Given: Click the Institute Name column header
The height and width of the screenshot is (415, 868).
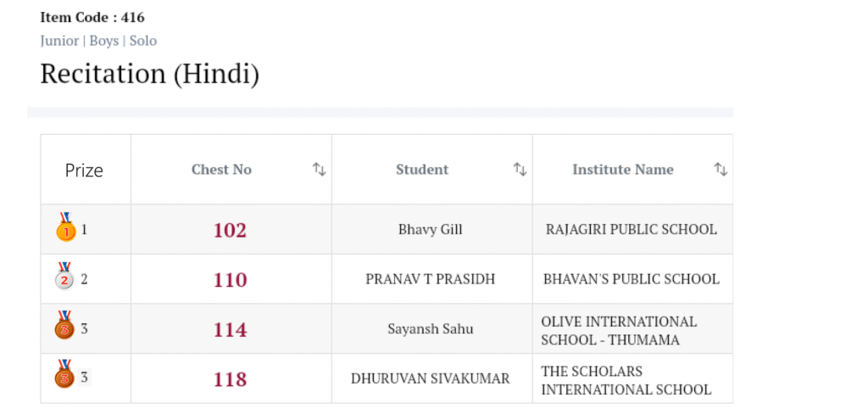Looking at the screenshot, I should (x=622, y=170).
